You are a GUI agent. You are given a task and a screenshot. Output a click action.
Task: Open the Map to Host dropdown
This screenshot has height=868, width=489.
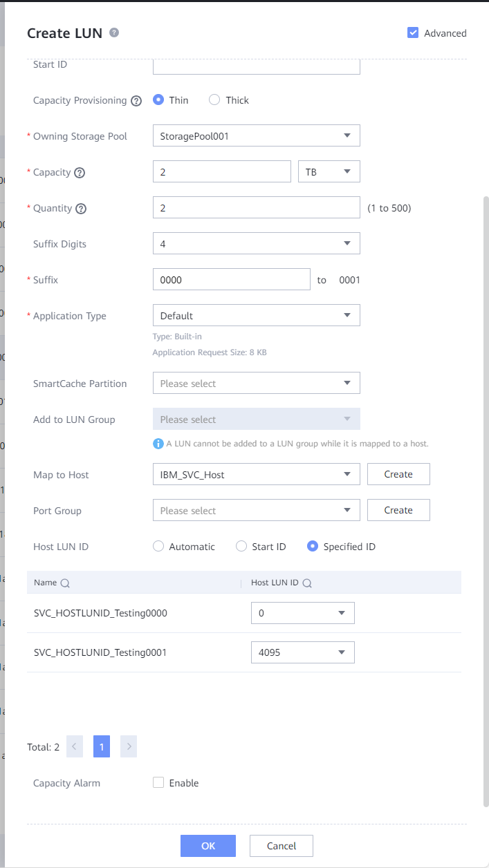pyautogui.click(x=256, y=475)
